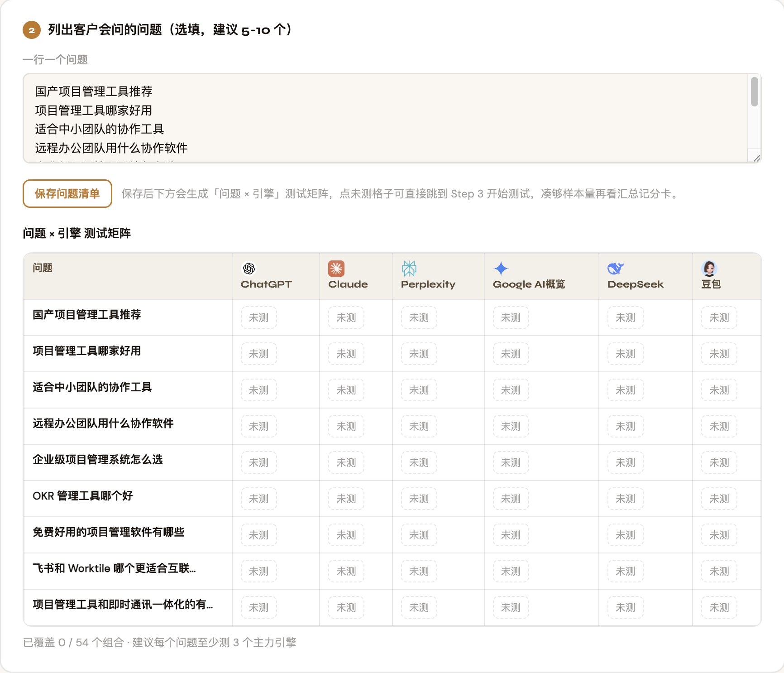
Task: Open 未测 for 国产项目管理工具推荐 under 豆包
Action: coord(719,317)
